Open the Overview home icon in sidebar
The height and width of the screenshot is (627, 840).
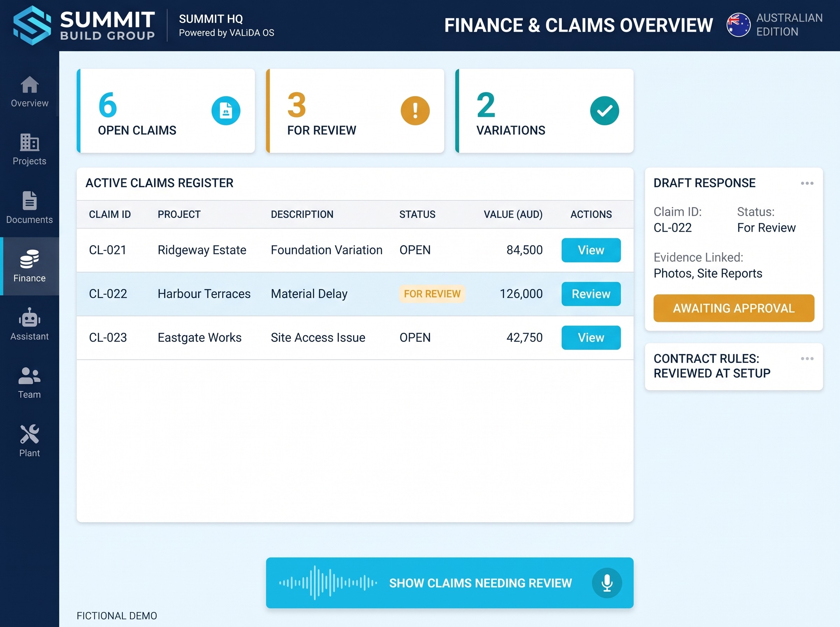[x=30, y=84]
